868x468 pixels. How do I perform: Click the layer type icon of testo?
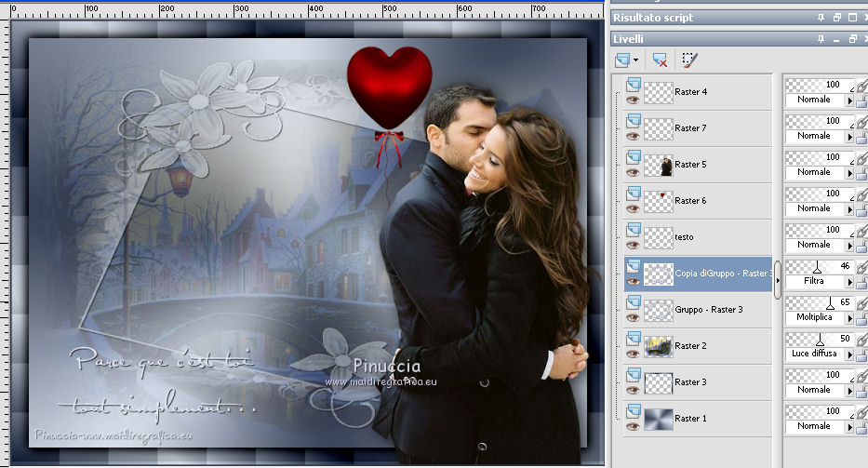tap(634, 229)
